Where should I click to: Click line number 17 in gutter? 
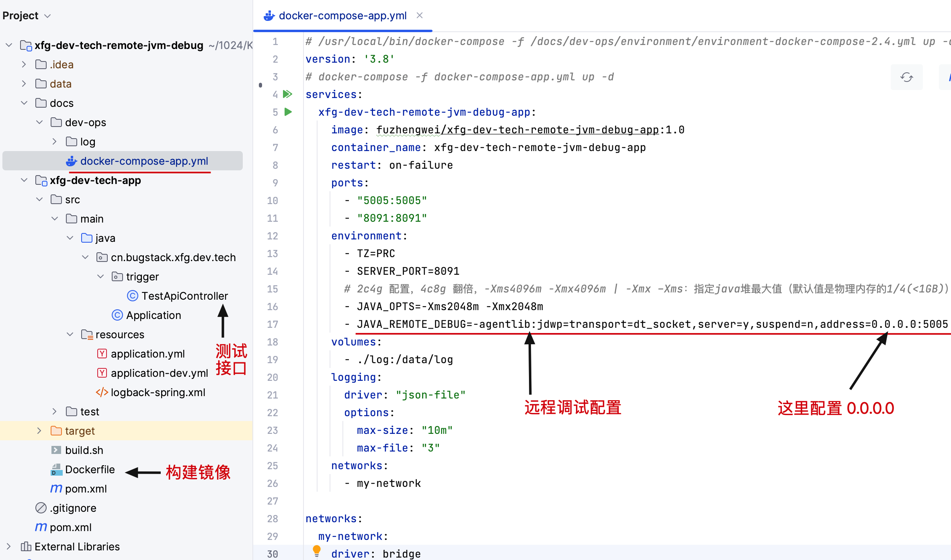[273, 324]
